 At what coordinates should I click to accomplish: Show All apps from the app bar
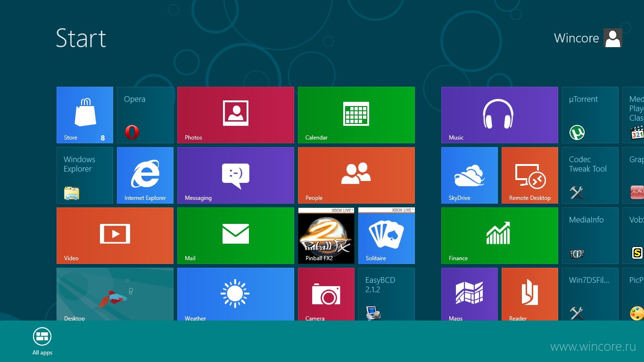[42, 341]
